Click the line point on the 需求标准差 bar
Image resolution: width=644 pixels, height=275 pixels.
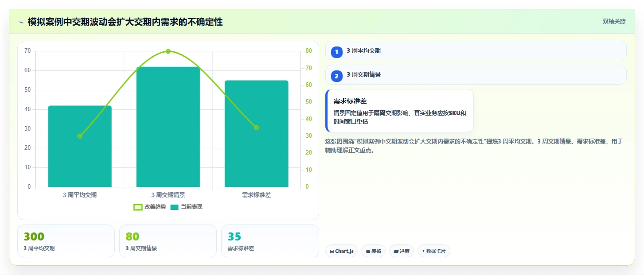pyautogui.click(x=257, y=128)
